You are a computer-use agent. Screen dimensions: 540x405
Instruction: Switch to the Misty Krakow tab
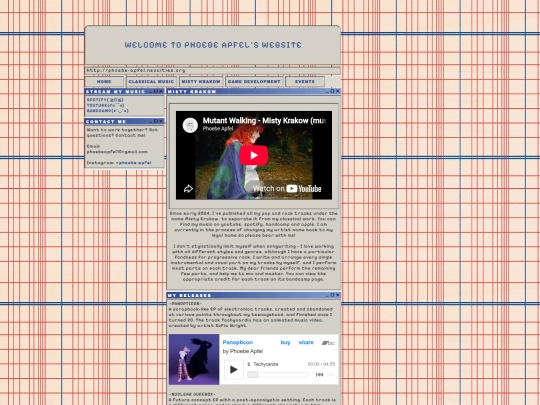pos(201,82)
